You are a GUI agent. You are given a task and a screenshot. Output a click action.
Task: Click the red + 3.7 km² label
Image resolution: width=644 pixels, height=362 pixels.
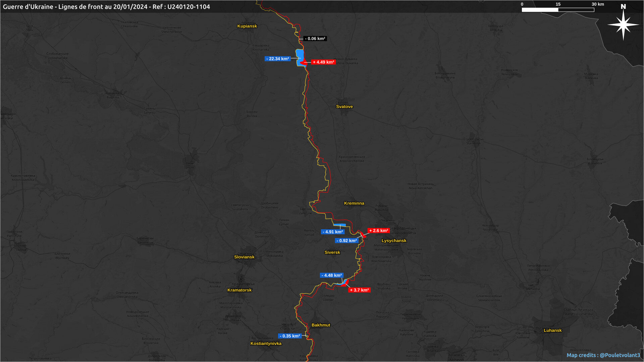point(359,290)
